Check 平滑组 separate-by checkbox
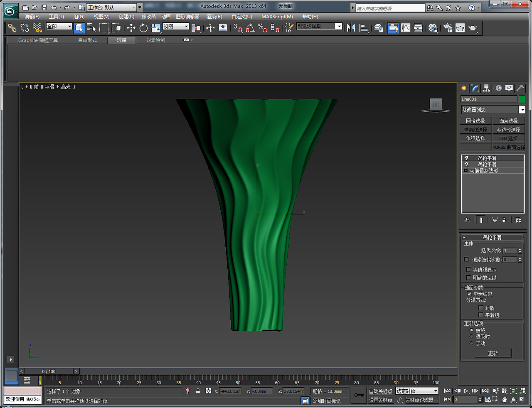532x408 pixels. click(x=481, y=315)
